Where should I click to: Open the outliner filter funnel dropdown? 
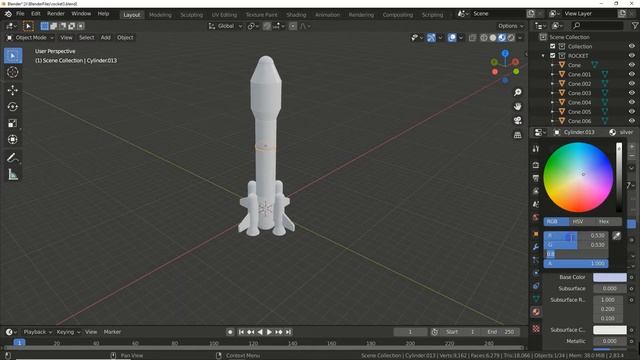click(x=635, y=26)
